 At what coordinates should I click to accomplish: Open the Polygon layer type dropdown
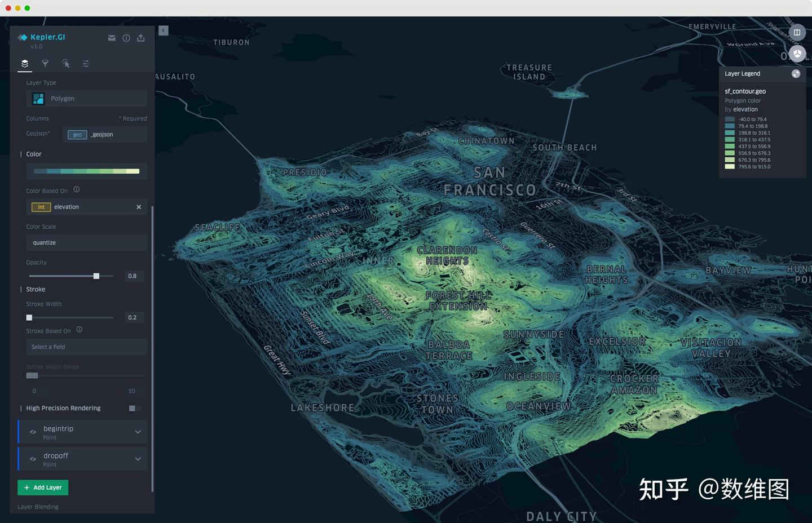pos(86,98)
